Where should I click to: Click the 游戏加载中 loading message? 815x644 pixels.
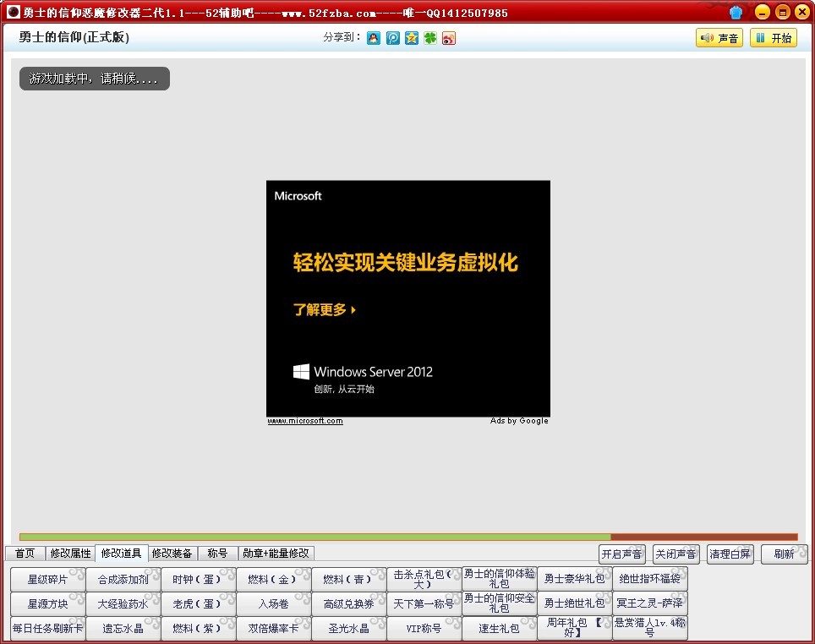tap(95, 79)
